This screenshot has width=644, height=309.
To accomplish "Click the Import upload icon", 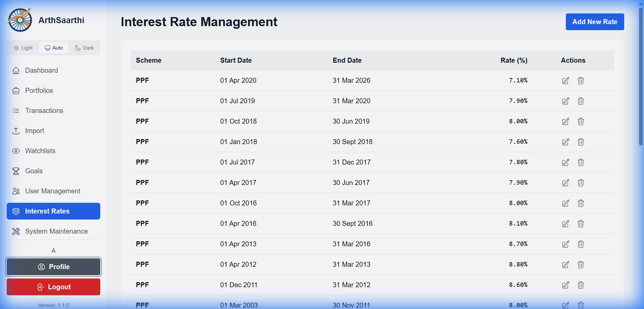I will (x=16, y=131).
